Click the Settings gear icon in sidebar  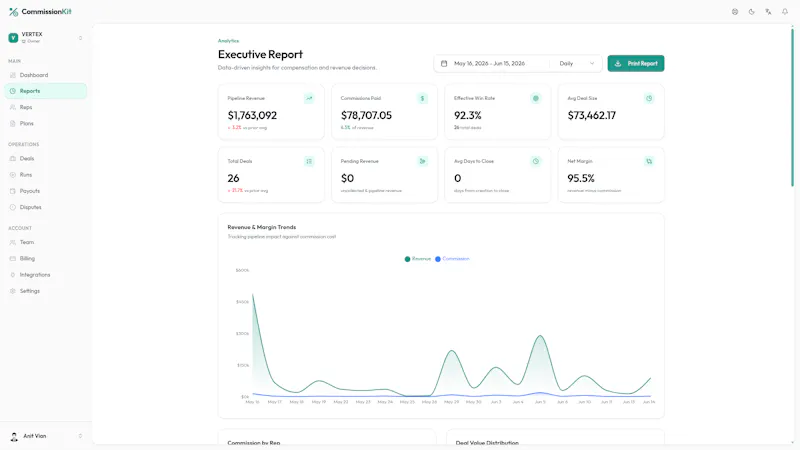pyautogui.click(x=13, y=291)
